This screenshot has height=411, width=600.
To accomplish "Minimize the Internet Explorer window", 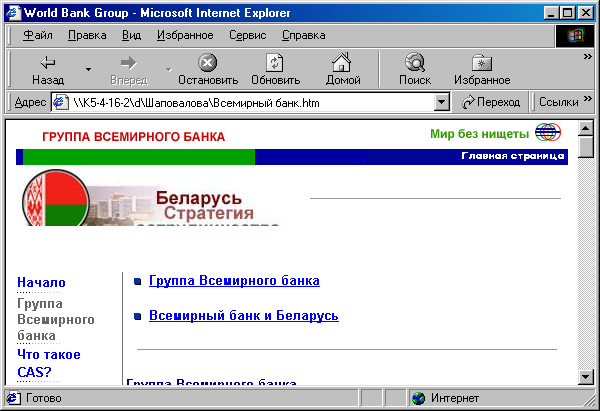I will click(551, 13).
